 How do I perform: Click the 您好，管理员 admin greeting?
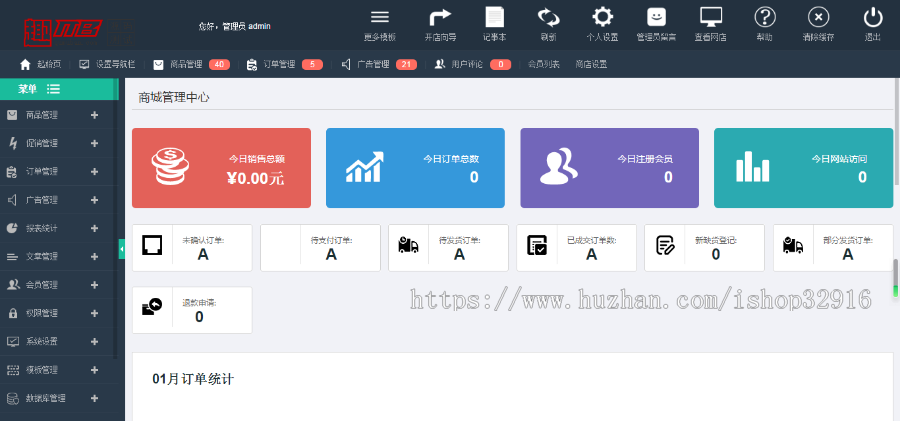pos(234,26)
